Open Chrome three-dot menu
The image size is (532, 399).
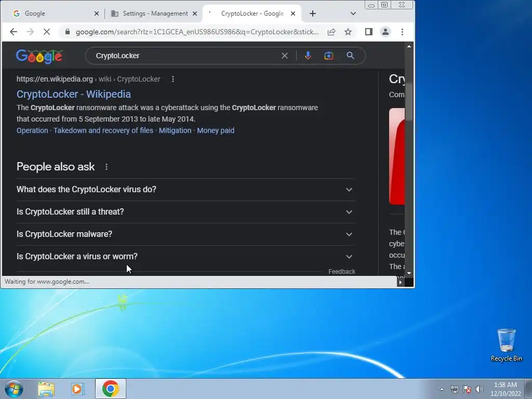coord(402,32)
